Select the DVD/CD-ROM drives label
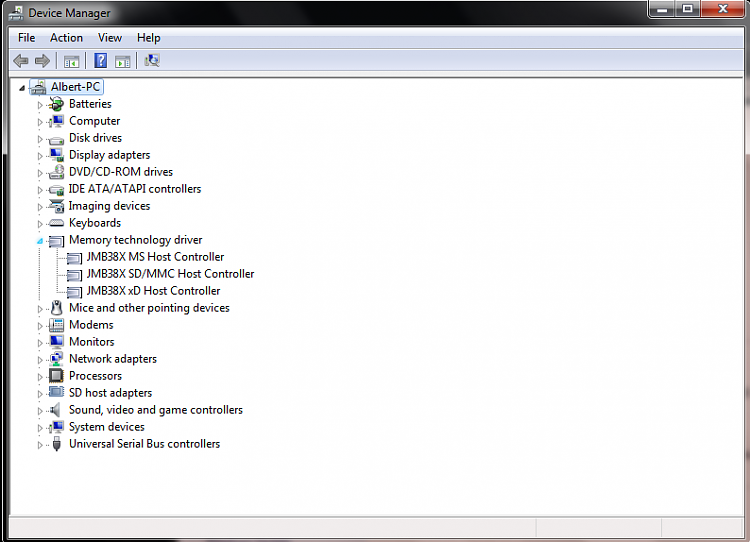 (x=121, y=172)
